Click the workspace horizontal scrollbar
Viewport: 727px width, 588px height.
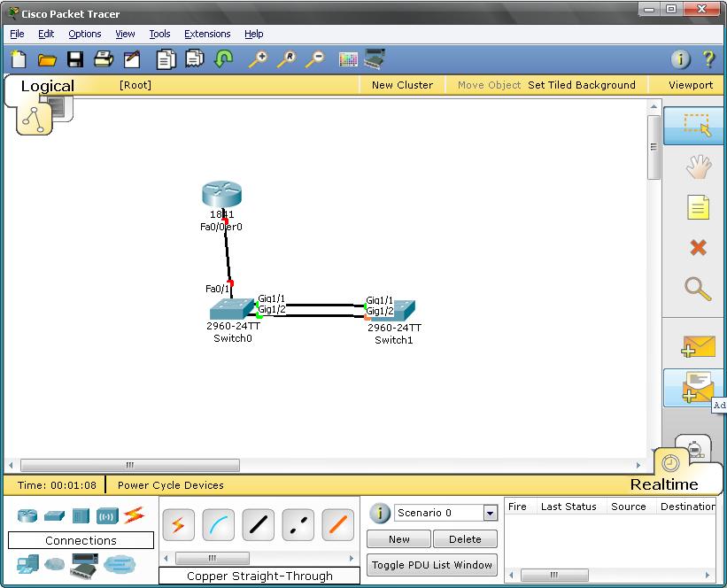coord(130,465)
